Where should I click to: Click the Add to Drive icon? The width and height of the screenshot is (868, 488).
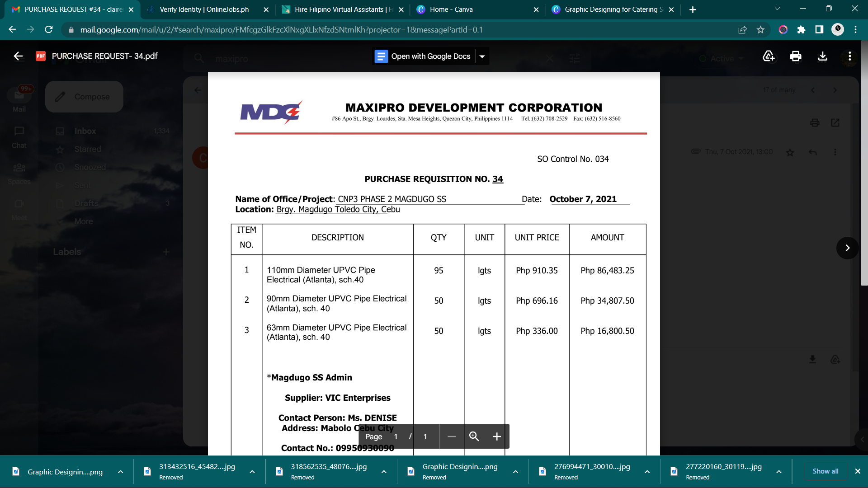point(769,56)
